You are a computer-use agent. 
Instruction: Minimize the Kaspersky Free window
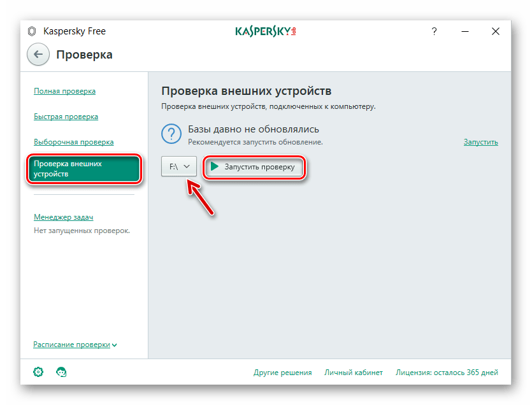(x=464, y=31)
